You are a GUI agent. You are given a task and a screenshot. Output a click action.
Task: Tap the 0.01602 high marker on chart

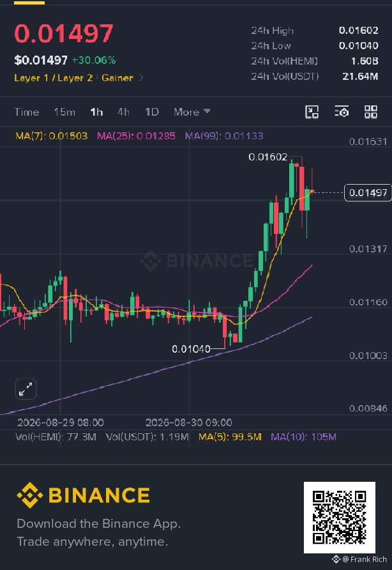point(268,157)
